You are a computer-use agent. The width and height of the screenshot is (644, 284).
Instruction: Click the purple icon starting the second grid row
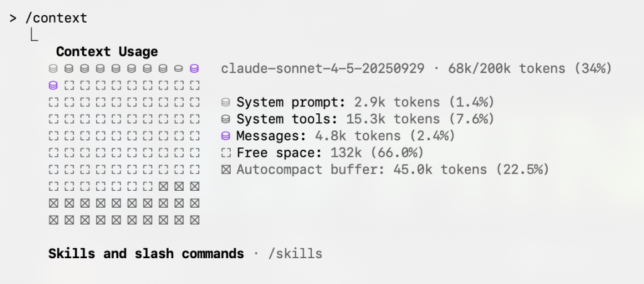(x=53, y=85)
